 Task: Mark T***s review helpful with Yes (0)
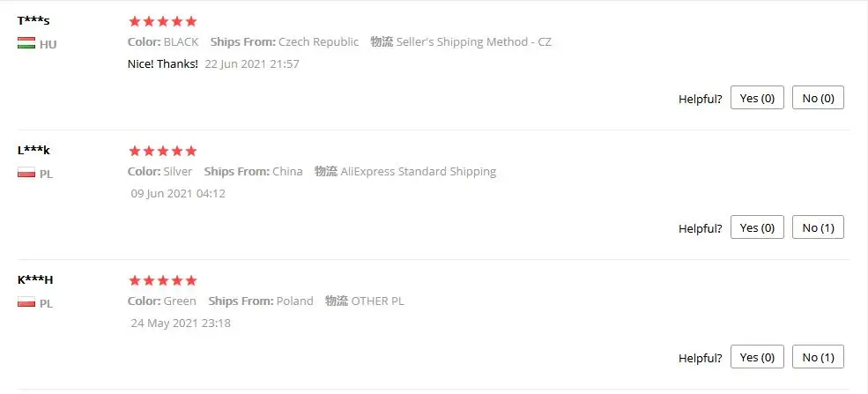tap(757, 98)
